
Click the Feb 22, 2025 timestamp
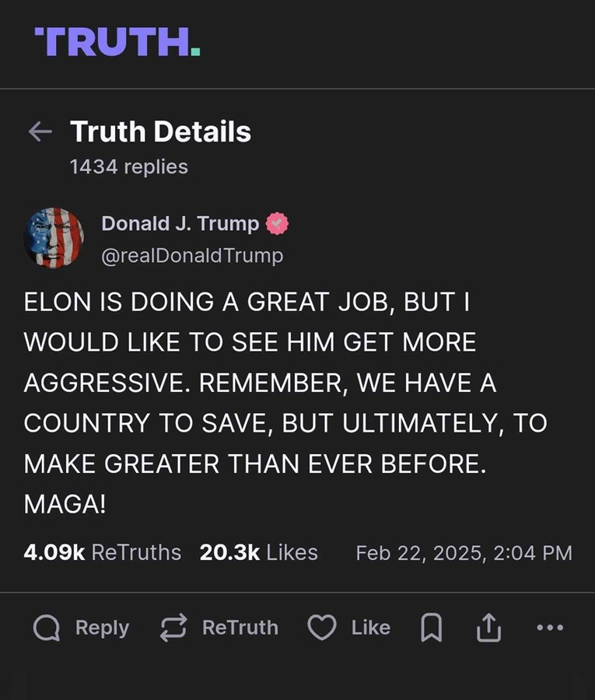pyautogui.click(x=464, y=553)
